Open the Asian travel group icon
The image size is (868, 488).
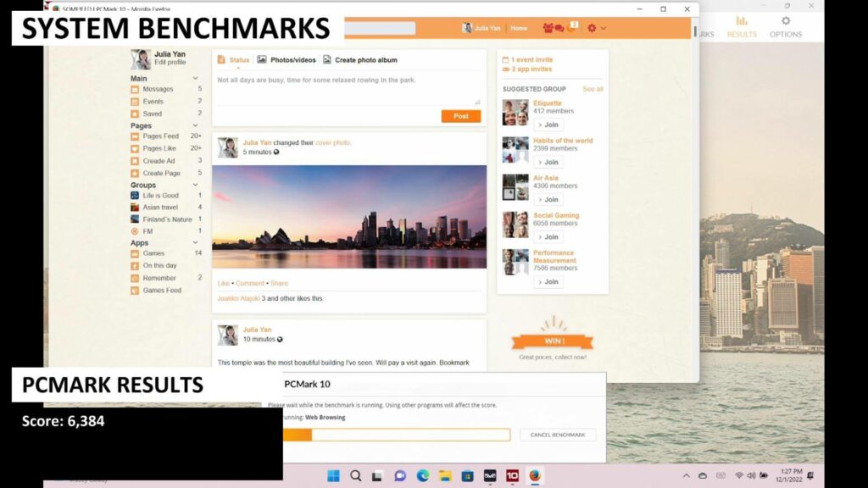135,207
